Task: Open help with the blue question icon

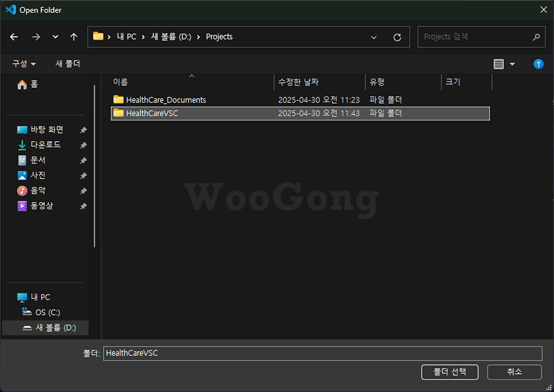Action: [538, 64]
